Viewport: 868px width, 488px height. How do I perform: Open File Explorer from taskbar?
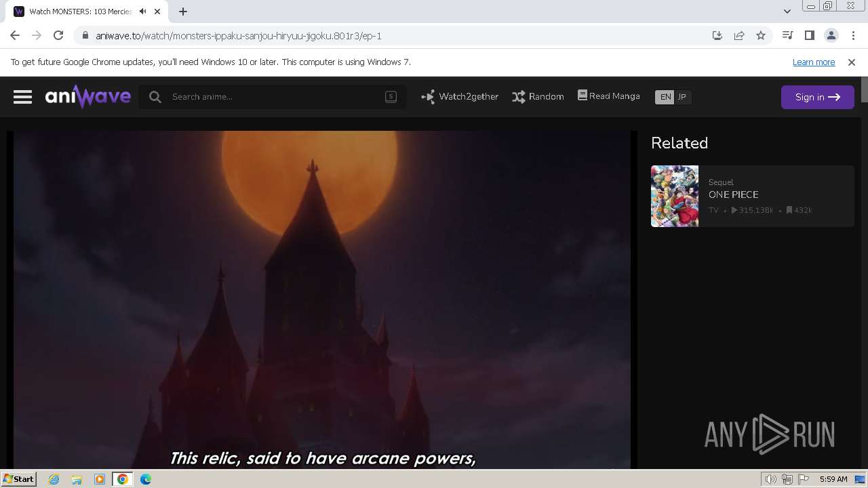77,479
